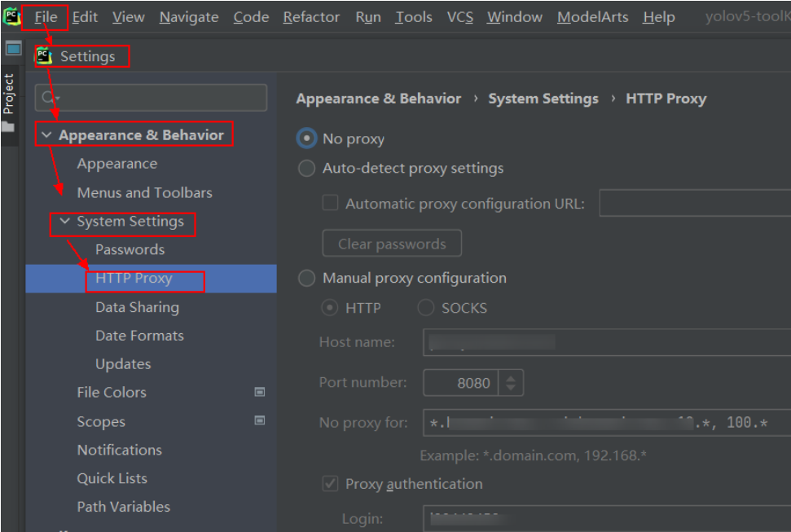This screenshot has height=532, width=791.
Task: Open the View menu
Action: click(x=128, y=17)
